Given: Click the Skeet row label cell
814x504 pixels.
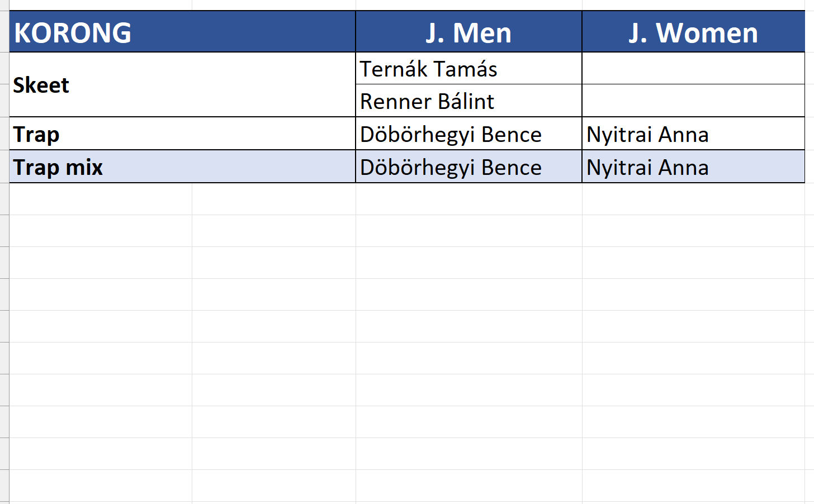Looking at the screenshot, I should [182, 85].
